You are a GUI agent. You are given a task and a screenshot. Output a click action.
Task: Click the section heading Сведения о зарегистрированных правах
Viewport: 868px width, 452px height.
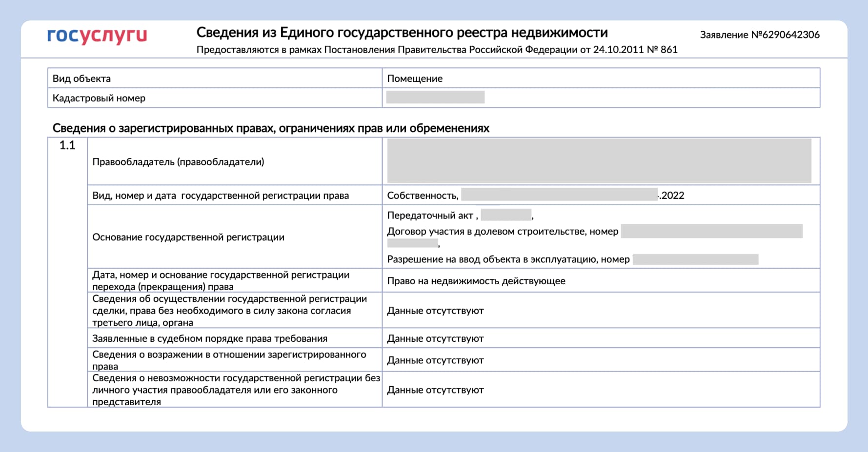[x=270, y=128]
